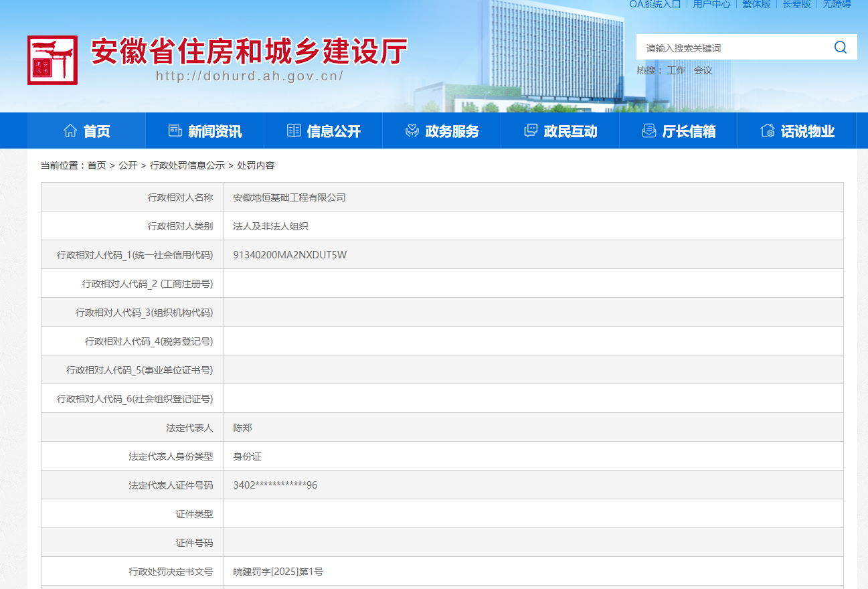Screen dimensions: 868x589
Task: Click 公开 in the breadcrumb path
Action: pos(128,165)
